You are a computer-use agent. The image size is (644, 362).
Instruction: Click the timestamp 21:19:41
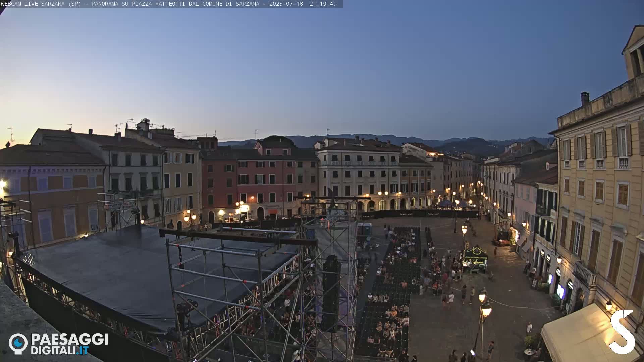[x=323, y=4]
